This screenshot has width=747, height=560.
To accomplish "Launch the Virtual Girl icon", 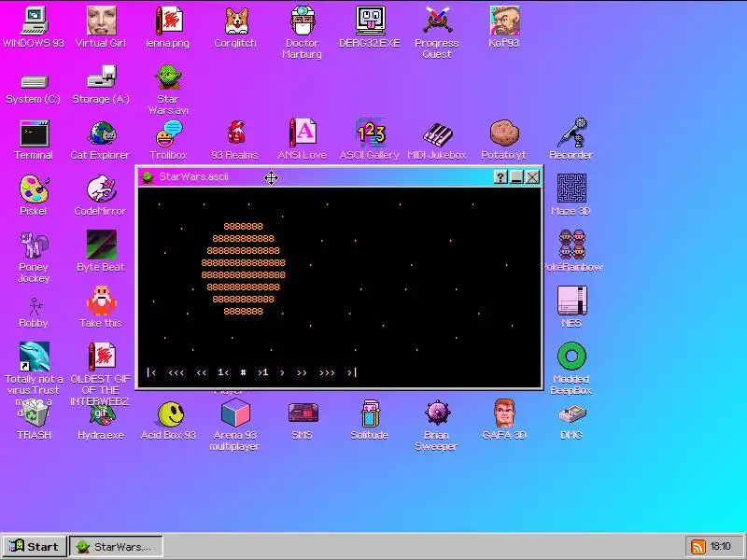I will click(x=101, y=27).
